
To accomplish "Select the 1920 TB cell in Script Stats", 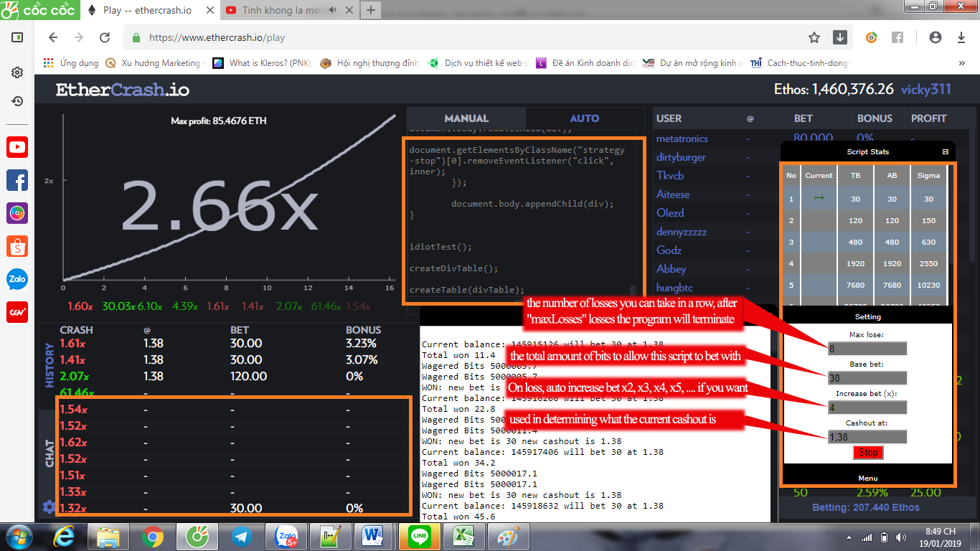I will click(856, 263).
